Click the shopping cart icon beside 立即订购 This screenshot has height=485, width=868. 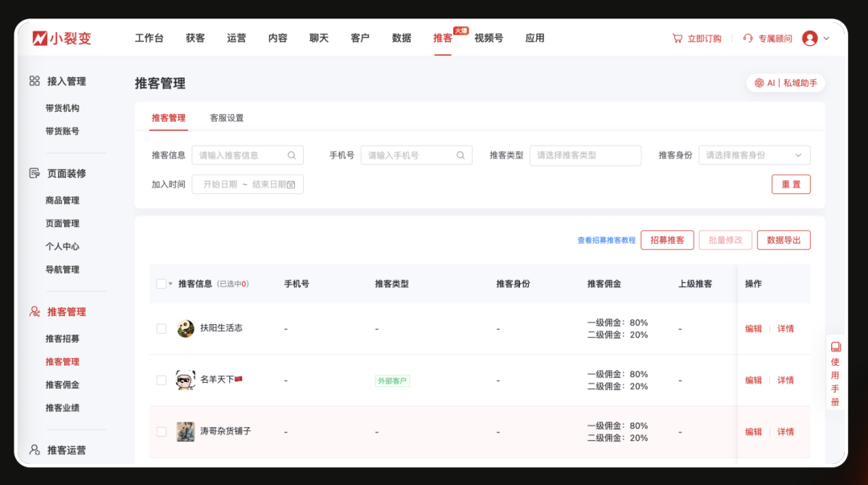tap(676, 37)
